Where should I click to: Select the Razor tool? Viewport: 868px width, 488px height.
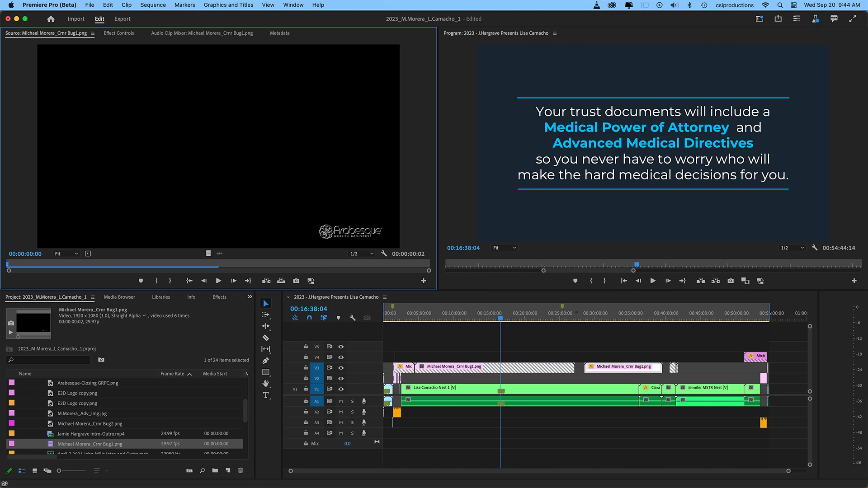coord(266,338)
